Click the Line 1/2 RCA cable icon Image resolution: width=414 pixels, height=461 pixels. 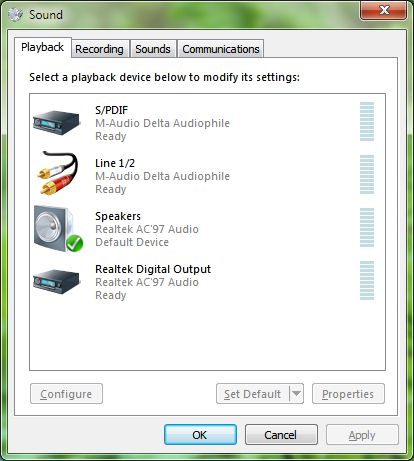point(58,173)
